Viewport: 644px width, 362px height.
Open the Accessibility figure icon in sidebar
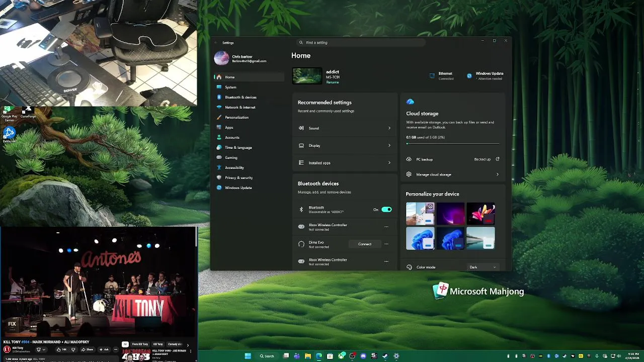[x=219, y=167]
